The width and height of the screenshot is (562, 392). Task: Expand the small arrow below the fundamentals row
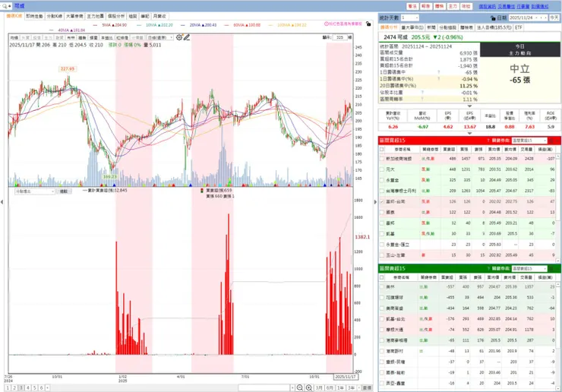[469, 134]
